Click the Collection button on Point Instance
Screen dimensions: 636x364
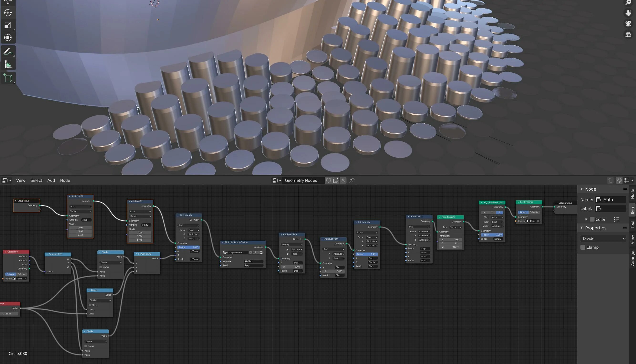(534, 212)
